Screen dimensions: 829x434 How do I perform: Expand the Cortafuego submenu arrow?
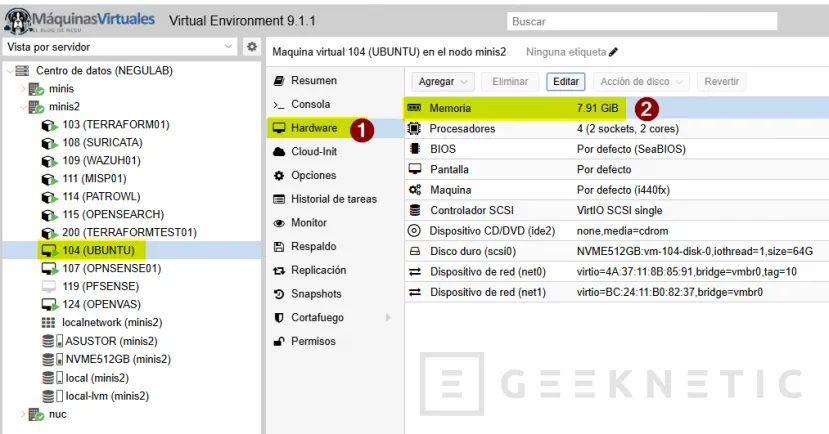[x=388, y=317]
